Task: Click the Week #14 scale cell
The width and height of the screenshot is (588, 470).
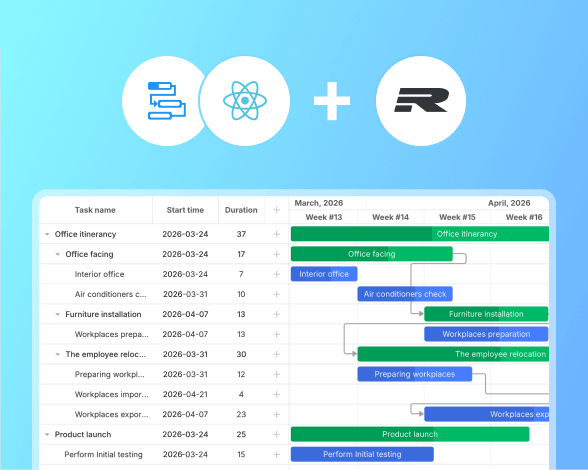Action: [x=390, y=217]
